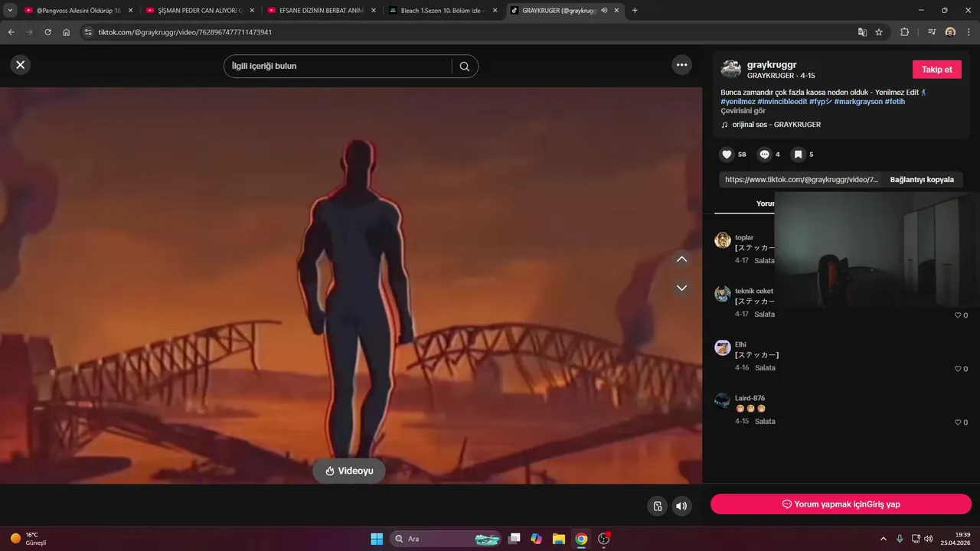980x551 pixels.
Task: Open Task View on the taskbar
Action: [x=514, y=539]
